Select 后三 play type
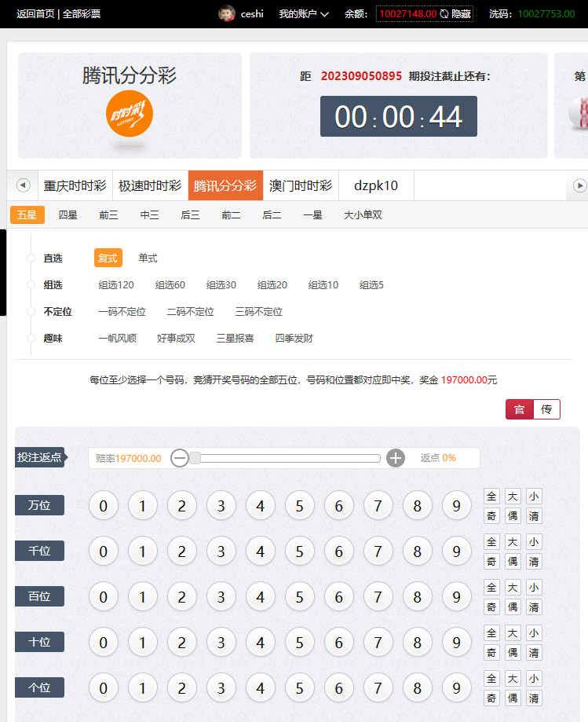The width and height of the screenshot is (588, 722). click(x=190, y=215)
